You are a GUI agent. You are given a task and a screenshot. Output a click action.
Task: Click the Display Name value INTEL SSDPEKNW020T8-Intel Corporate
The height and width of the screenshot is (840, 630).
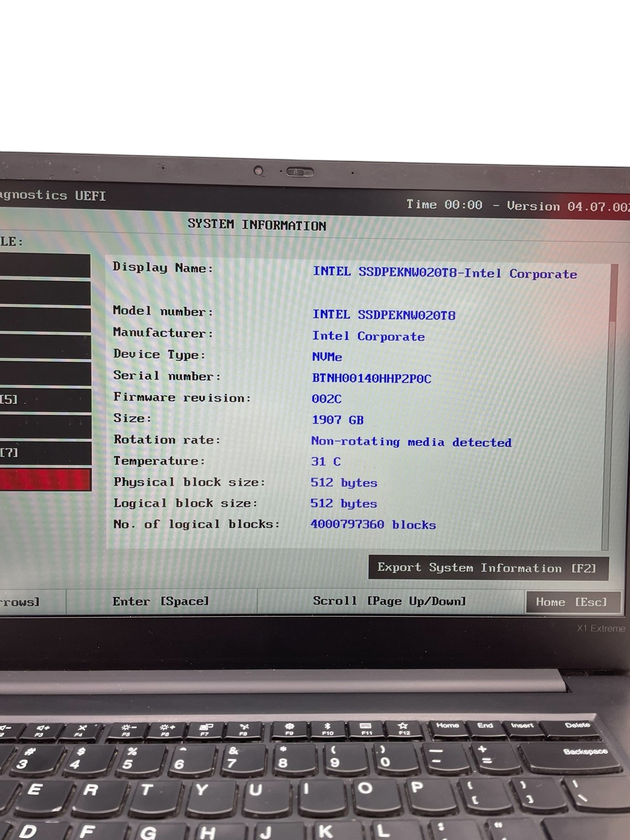(445, 272)
